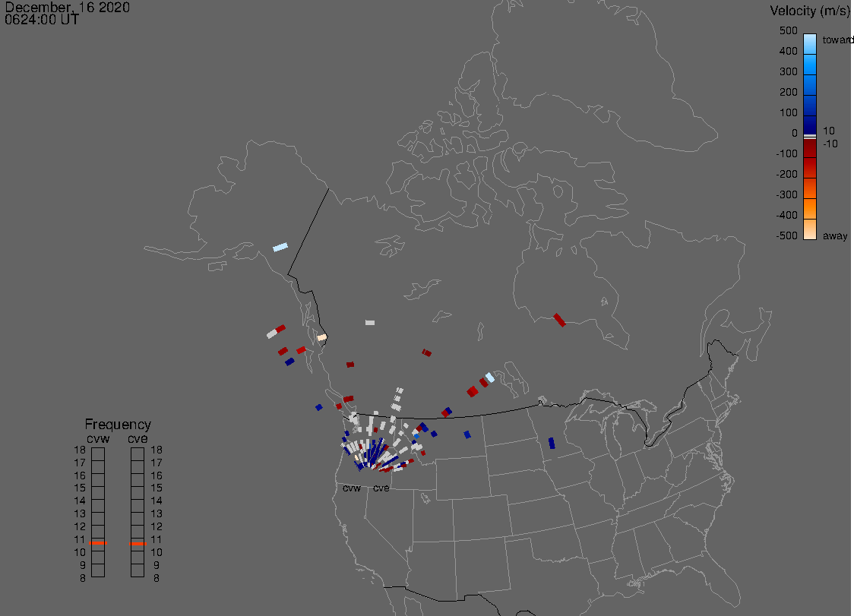
Task: Select the pale peach -400 to -500 colorbar segment
Action: pos(810,229)
